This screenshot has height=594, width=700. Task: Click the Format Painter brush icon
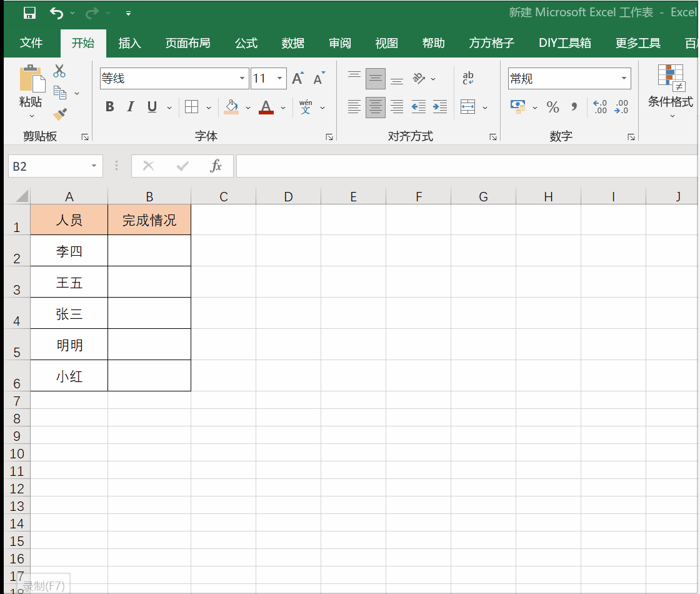[60, 114]
